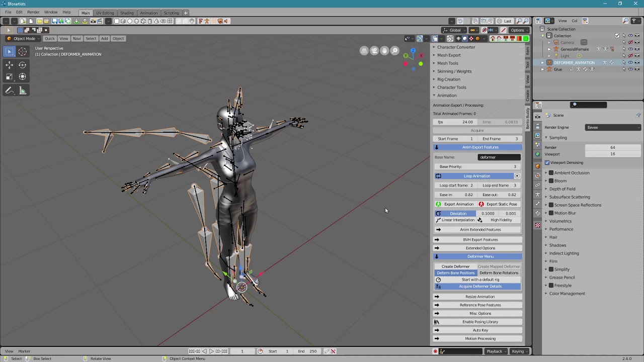This screenshot has height=362, width=644.
Task: Enable Bloom checkbox
Action: click(551, 180)
